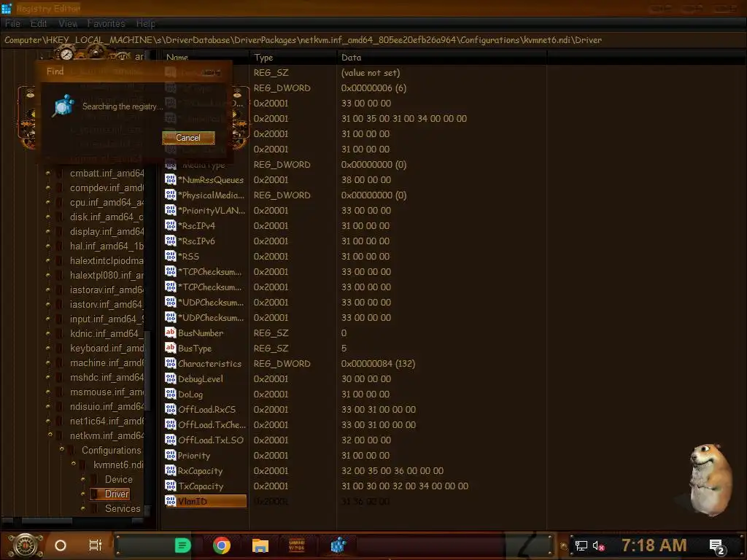The width and height of the screenshot is (747, 560).
Task: Select the Characteristics value icon
Action: pyautogui.click(x=171, y=363)
